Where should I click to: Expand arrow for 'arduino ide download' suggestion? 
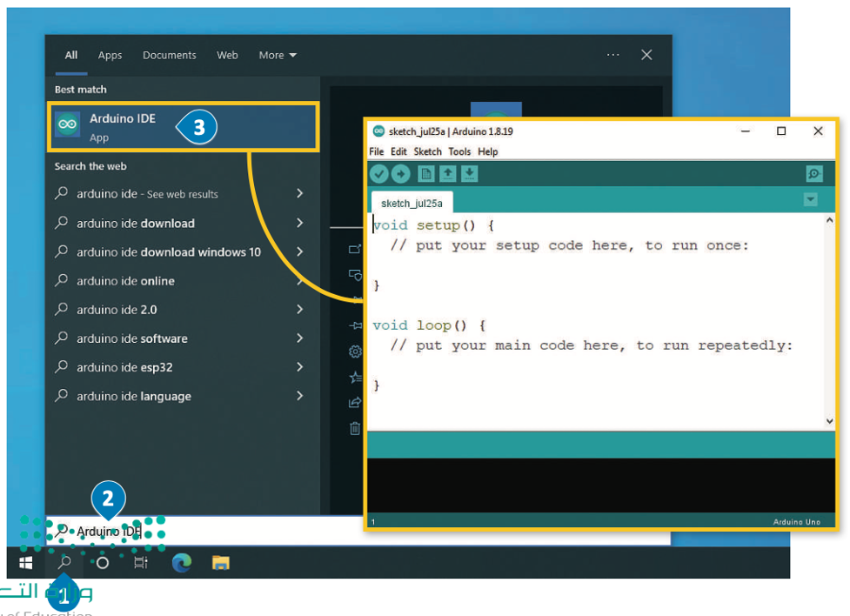coord(299,223)
